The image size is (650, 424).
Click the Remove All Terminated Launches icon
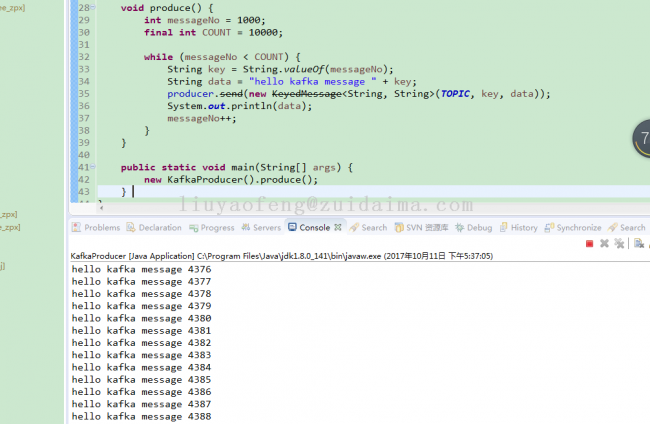click(619, 243)
